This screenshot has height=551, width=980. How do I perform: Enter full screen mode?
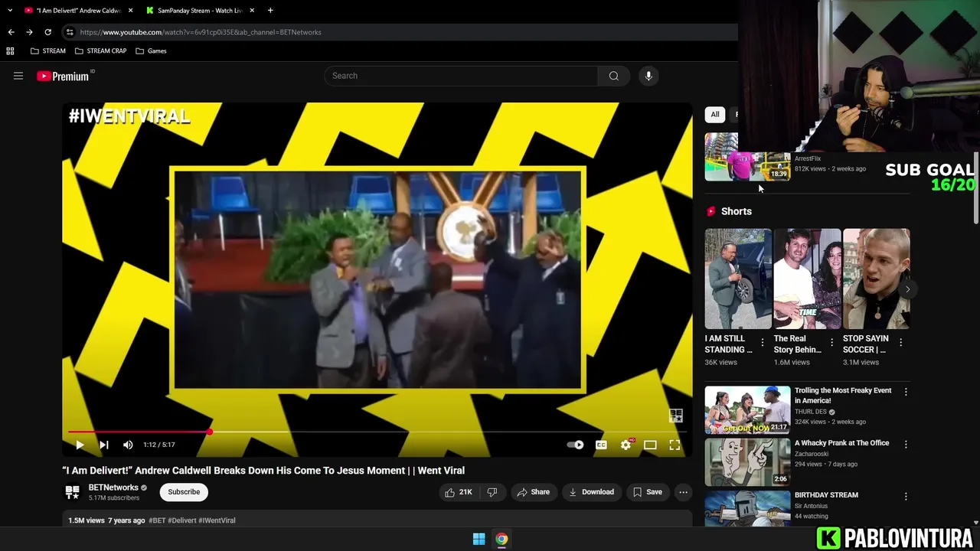(675, 445)
